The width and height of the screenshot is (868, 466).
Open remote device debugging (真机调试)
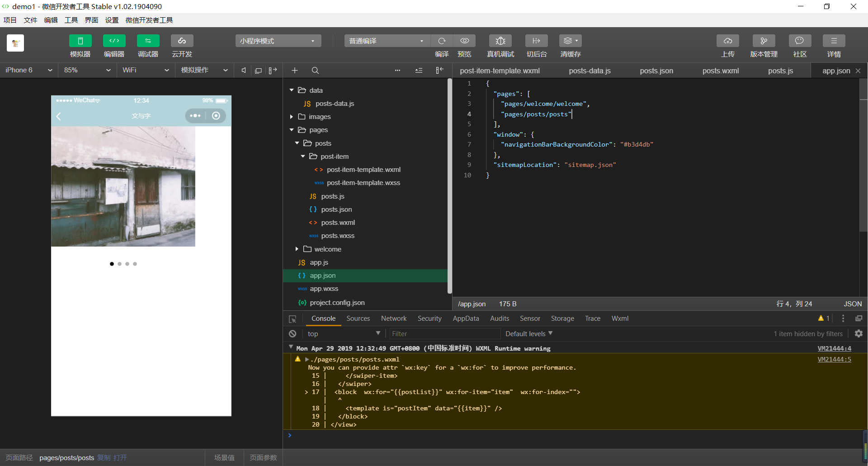(x=500, y=41)
